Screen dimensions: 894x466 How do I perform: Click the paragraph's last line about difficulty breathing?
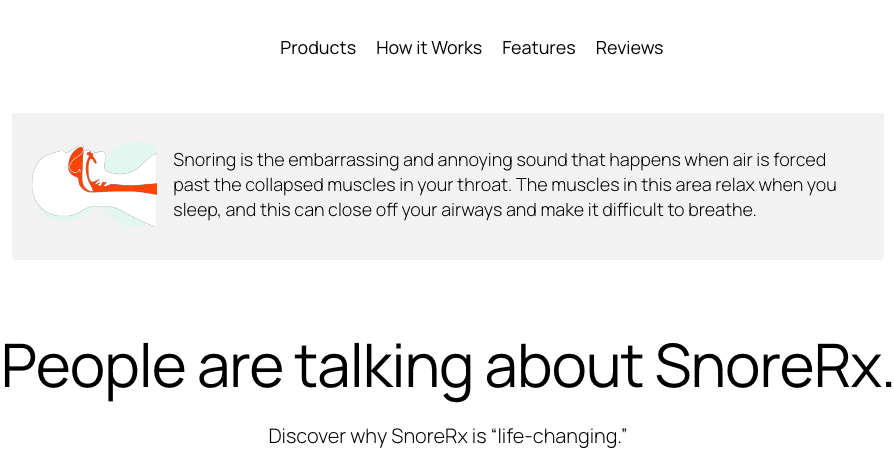coord(464,210)
